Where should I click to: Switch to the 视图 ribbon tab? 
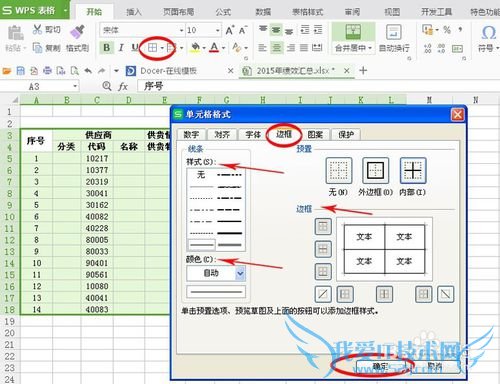[x=392, y=12]
